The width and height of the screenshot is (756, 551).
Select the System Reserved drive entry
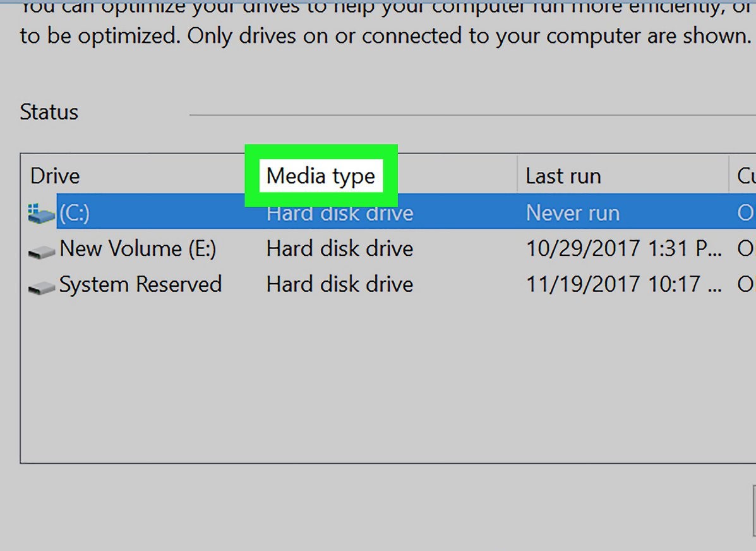click(140, 284)
